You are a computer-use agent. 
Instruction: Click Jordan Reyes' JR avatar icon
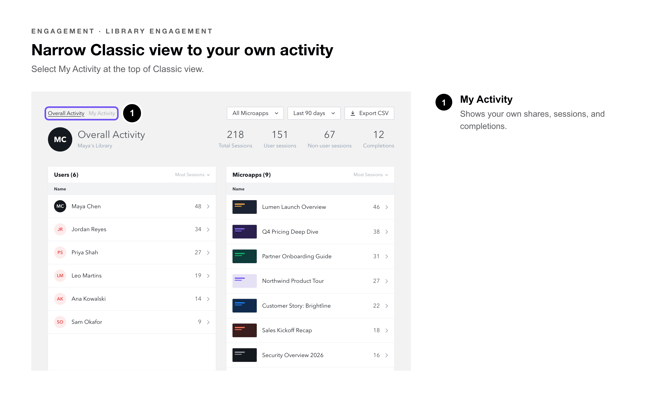(x=60, y=229)
